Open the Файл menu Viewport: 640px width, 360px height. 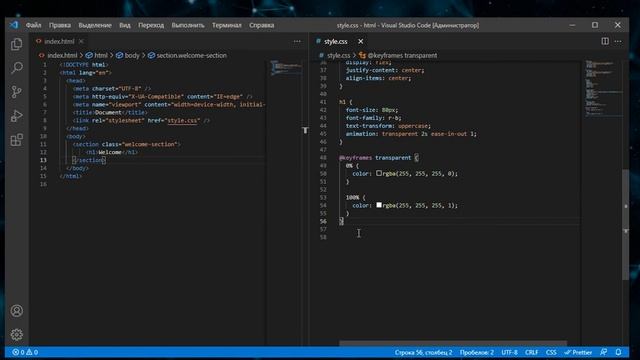(x=33, y=25)
